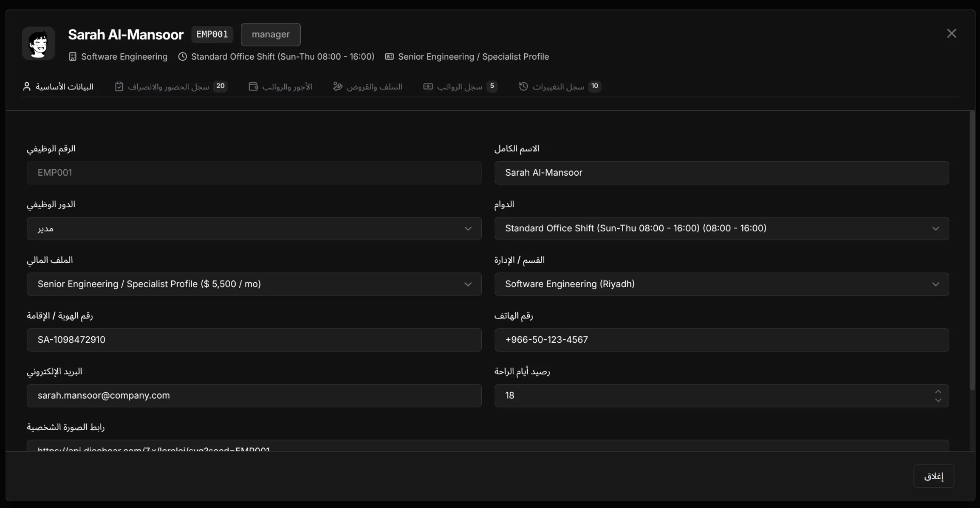Click the 20 badge on attendance tab
Image resolution: width=980 pixels, height=508 pixels.
point(221,86)
